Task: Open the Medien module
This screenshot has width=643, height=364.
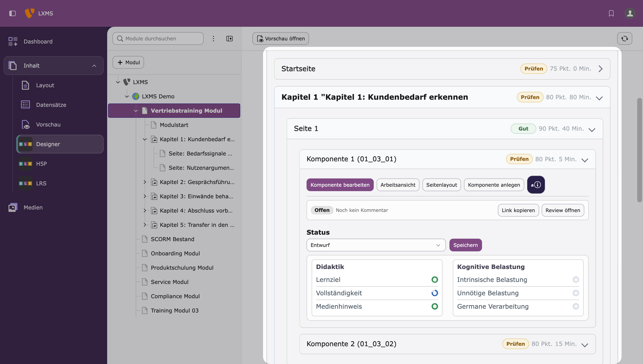Action: tap(54, 207)
